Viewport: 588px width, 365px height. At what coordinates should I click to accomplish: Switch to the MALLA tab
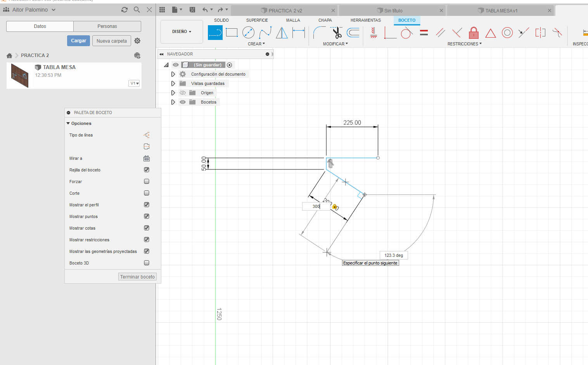click(293, 20)
